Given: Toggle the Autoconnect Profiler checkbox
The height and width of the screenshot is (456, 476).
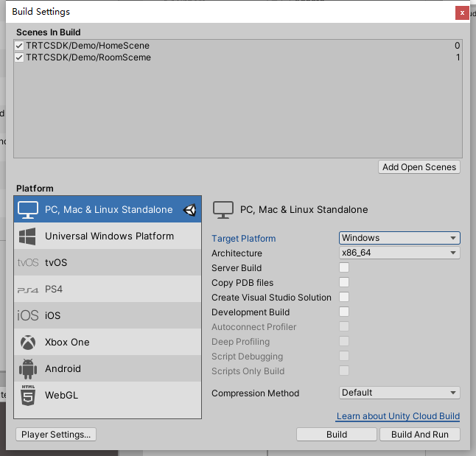Looking at the screenshot, I should click(344, 326).
